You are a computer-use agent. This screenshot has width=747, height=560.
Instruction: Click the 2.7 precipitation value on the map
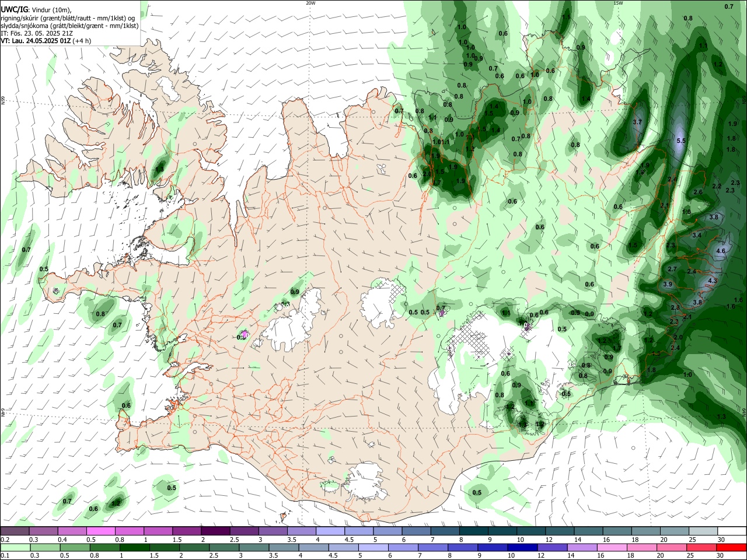[672, 269]
